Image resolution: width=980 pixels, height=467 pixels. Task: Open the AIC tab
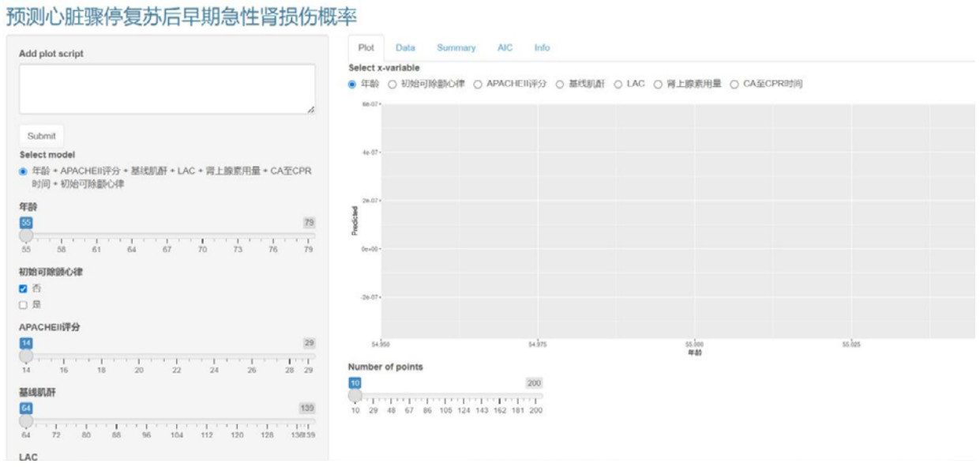tap(505, 48)
